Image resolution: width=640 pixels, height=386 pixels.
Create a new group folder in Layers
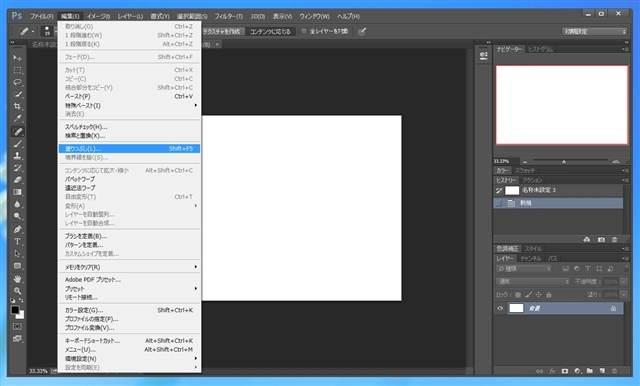[x=590, y=371]
